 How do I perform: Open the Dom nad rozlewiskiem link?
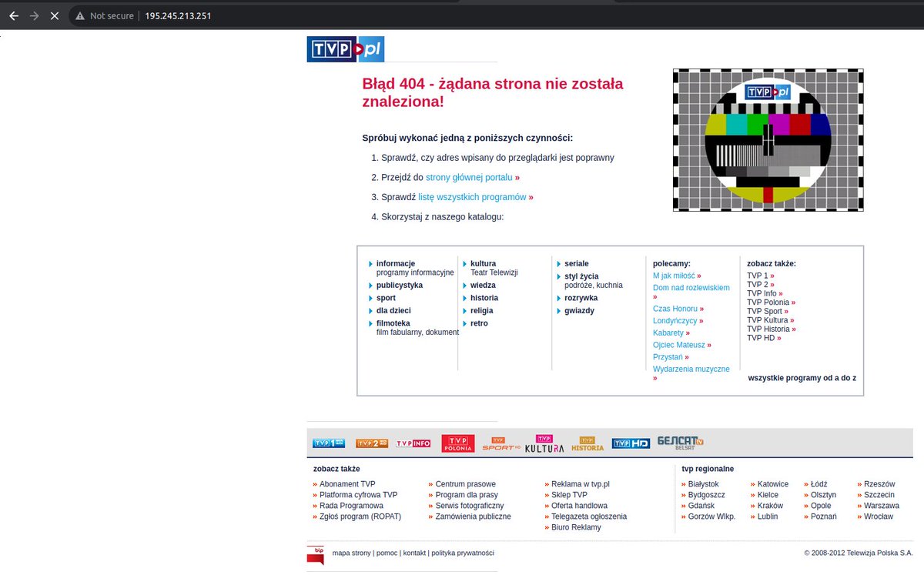click(x=691, y=287)
